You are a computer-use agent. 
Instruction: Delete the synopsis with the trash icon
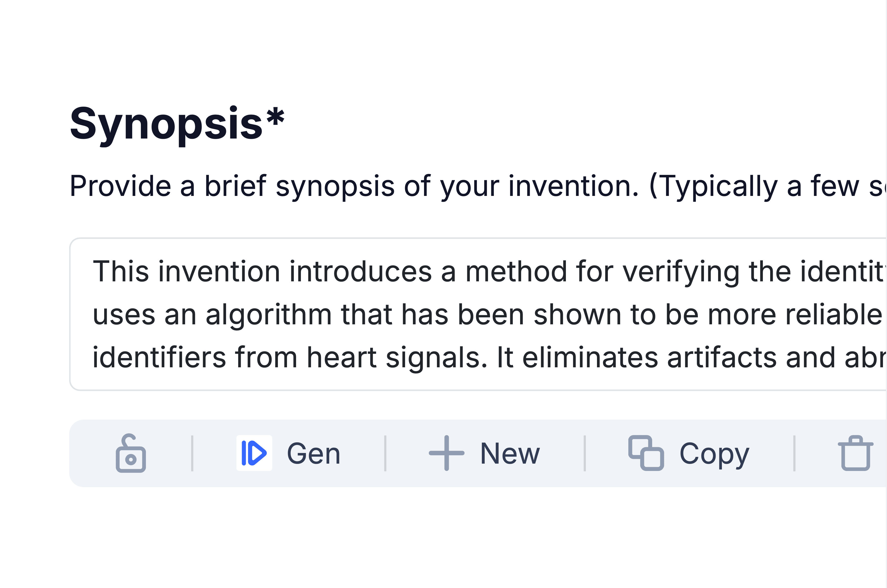tap(855, 453)
